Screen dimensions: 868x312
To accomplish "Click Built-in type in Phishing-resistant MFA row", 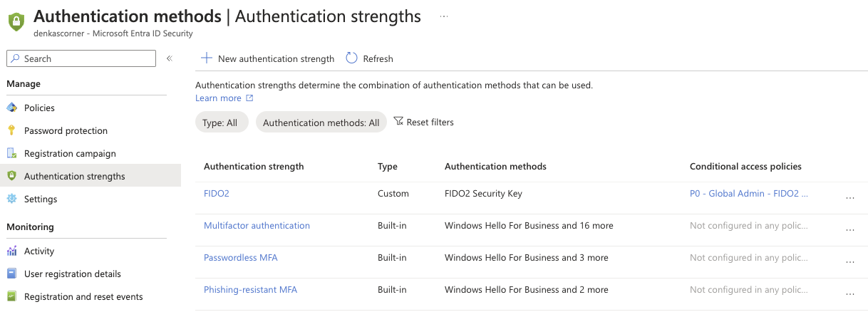I will click(392, 290).
